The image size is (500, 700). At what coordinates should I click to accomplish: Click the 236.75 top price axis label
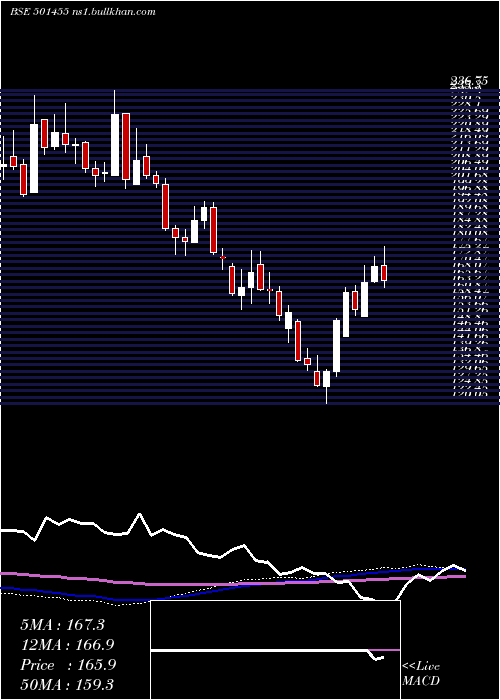click(468, 81)
